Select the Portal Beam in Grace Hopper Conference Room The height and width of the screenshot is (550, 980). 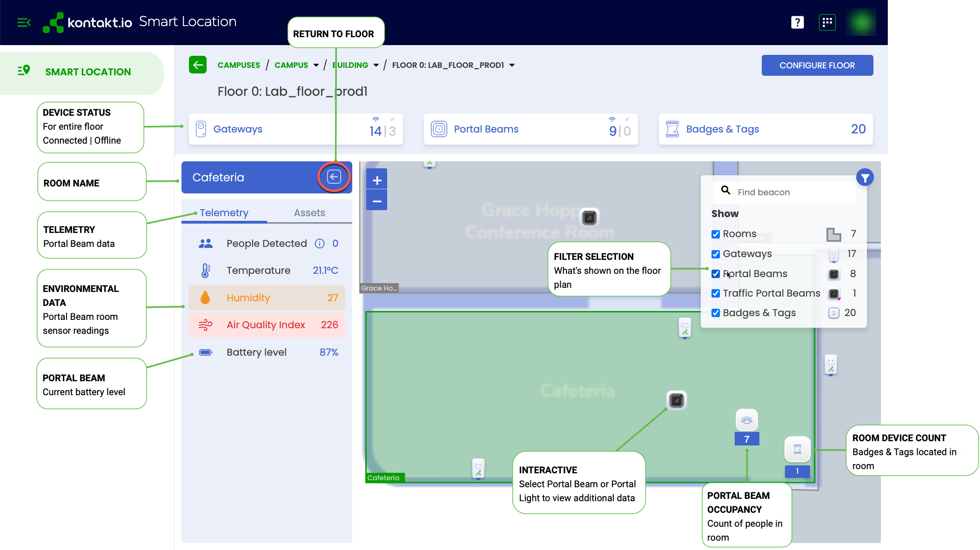[x=589, y=217]
